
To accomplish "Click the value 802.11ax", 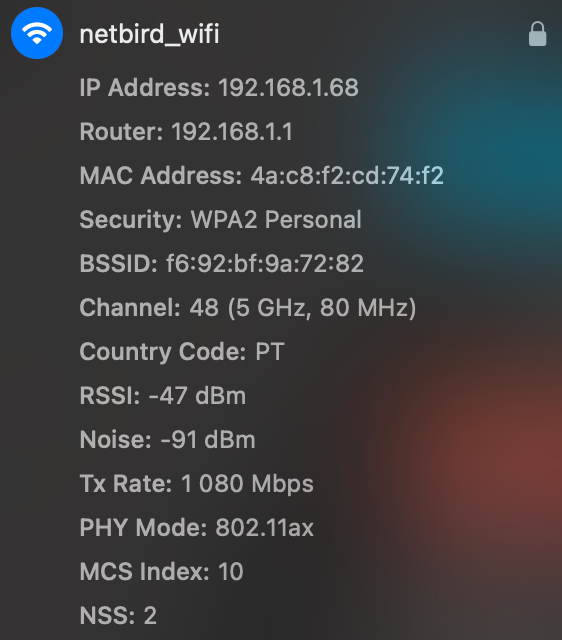I will point(264,527).
